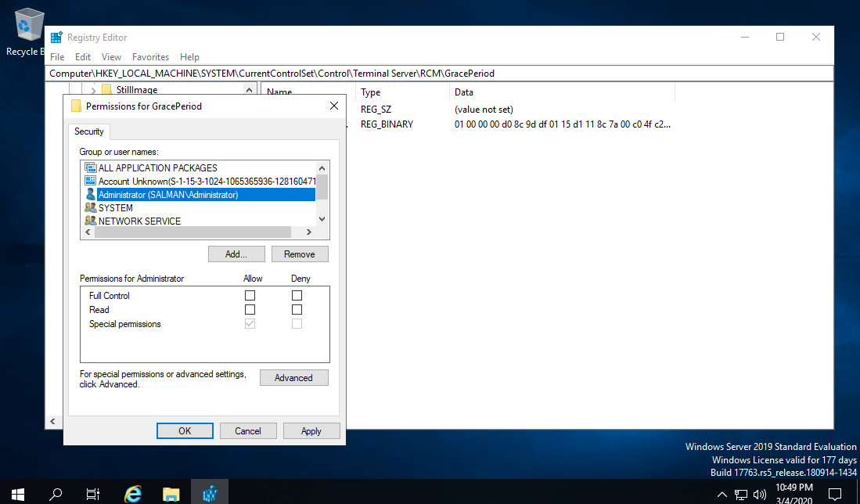Click registry tree scroll-up arrow
The height and width of the screenshot is (504, 860).
(249, 90)
